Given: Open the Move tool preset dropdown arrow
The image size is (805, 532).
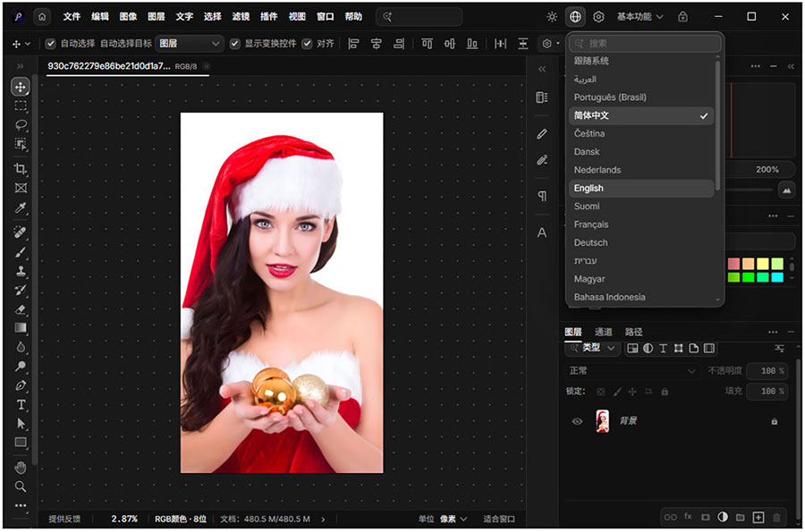Looking at the screenshot, I should pos(28,44).
